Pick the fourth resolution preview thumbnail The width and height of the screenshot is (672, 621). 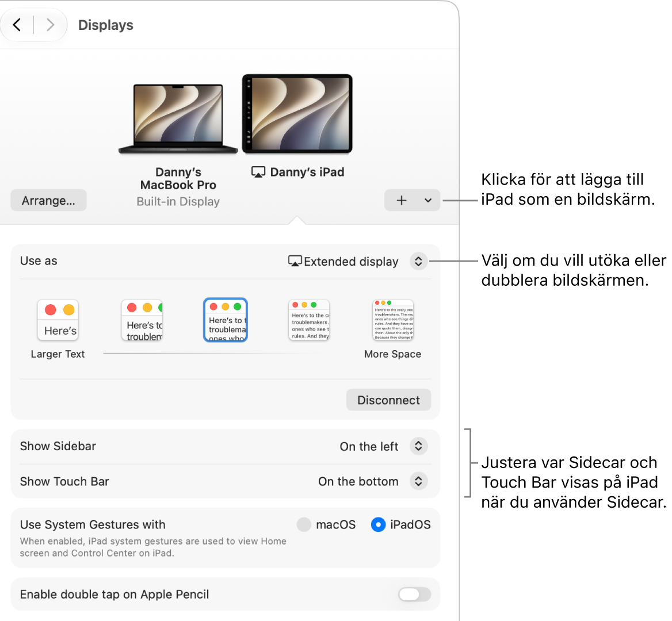tap(309, 320)
